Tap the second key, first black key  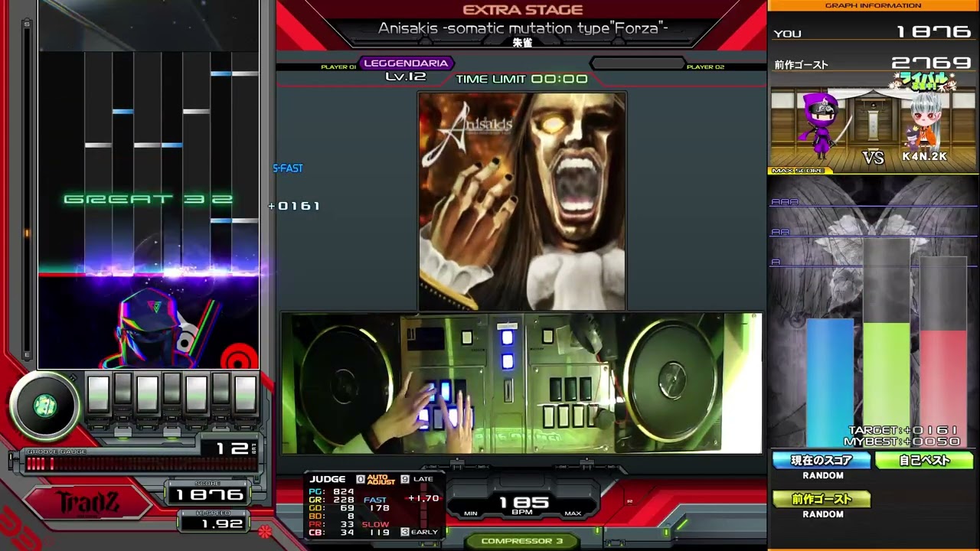click(x=122, y=389)
